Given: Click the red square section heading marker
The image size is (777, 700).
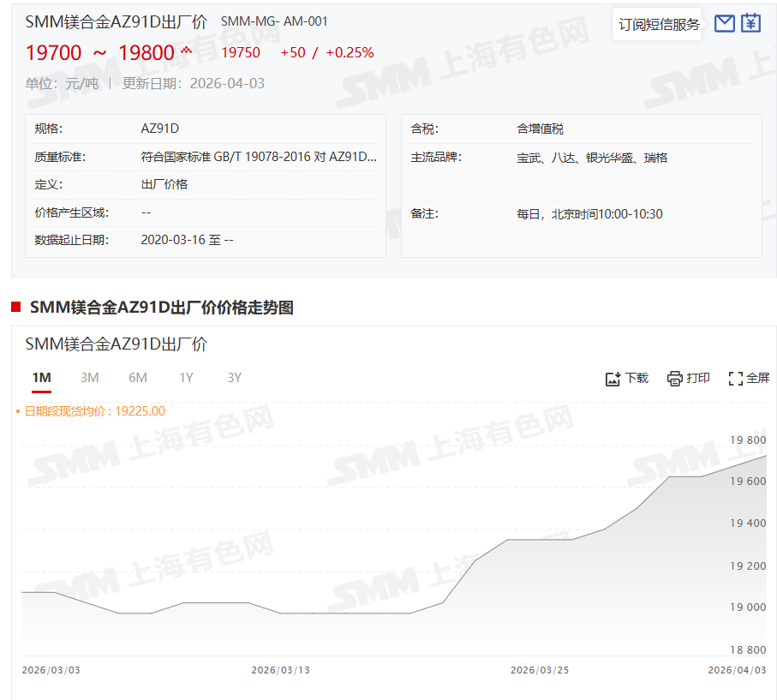Looking at the screenshot, I should click(x=16, y=307).
